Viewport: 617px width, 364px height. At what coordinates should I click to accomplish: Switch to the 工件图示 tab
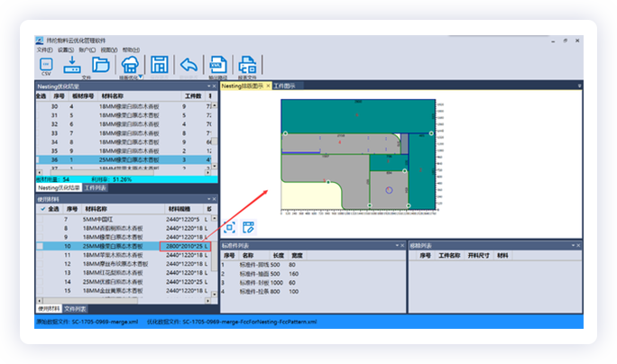(x=284, y=86)
